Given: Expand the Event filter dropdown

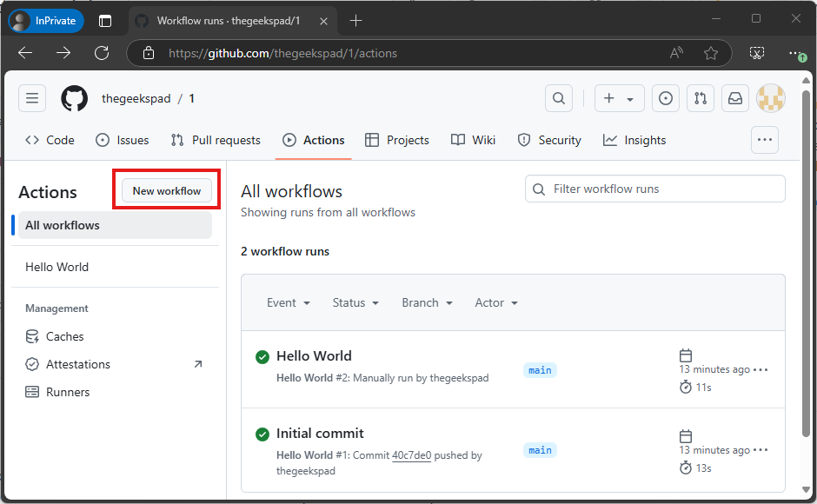Looking at the screenshot, I should [289, 302].
